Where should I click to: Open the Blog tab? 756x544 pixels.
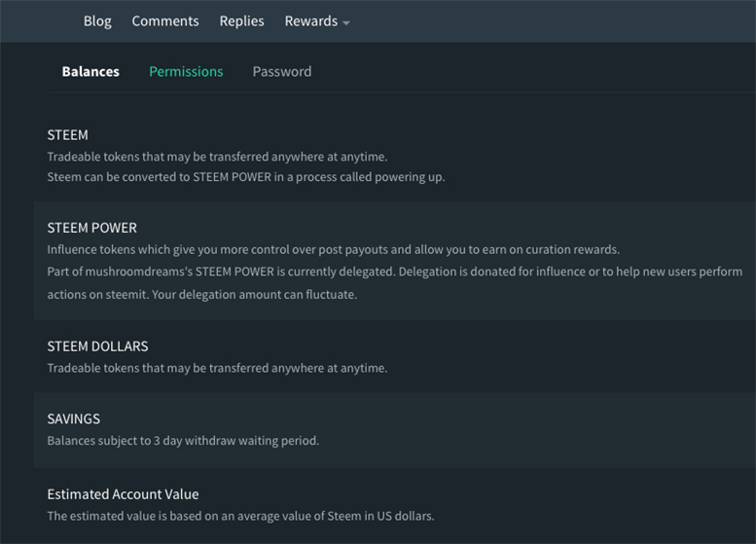(x=97, y=21)
